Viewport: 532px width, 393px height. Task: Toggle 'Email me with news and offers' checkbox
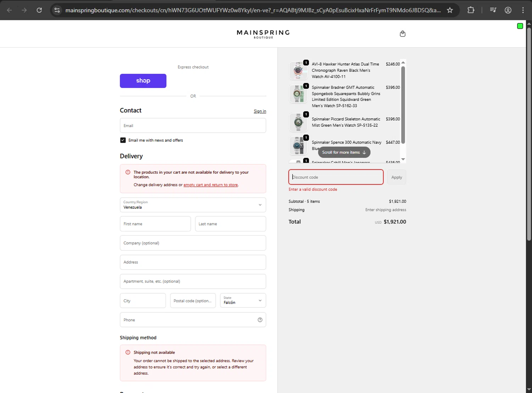tap(123, 140)
